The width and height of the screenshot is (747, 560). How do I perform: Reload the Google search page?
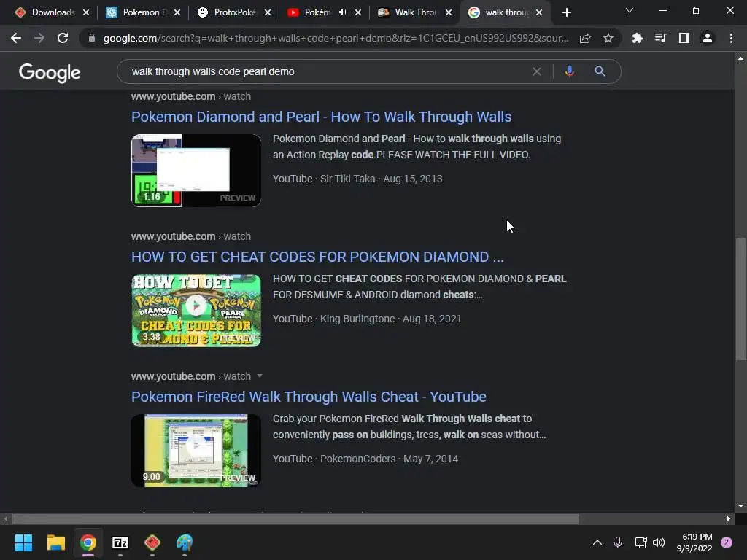coord(63,38)
